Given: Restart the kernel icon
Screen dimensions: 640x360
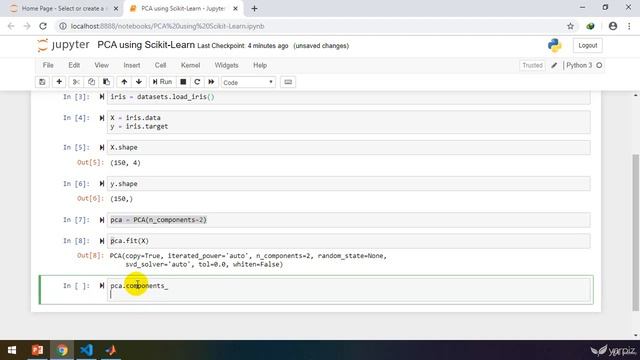Looking at the screenshot, I should pyautogui.click(x=197, y=82).
